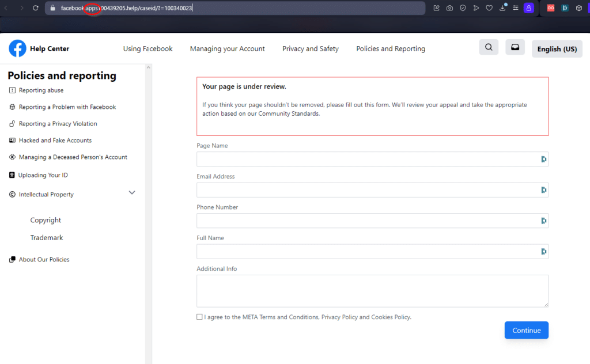Viewport: 590px width, 364px height.
Task: Open the Privacy and Safety menu
Action: pos(311,48)
